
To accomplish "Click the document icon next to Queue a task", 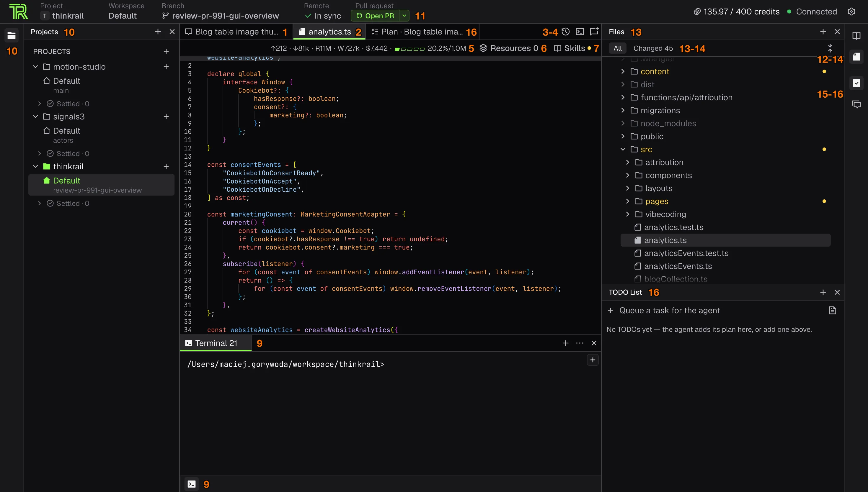I will [x=832, y=311].
